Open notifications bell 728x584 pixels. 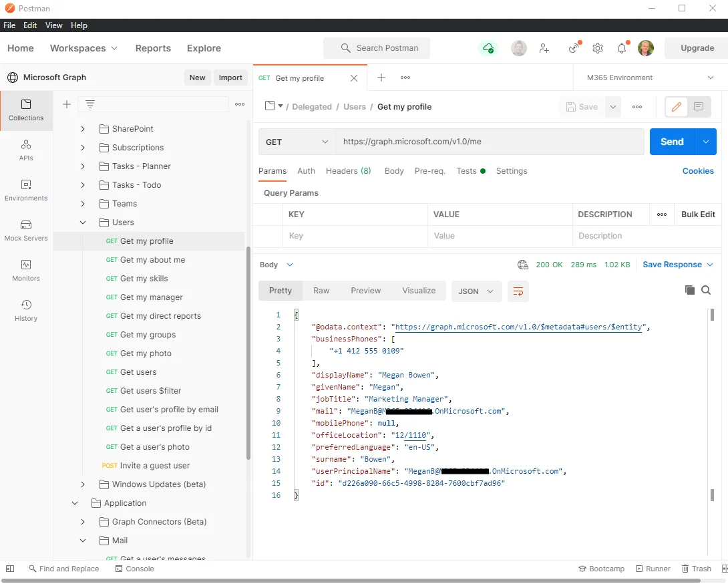(621, 48)
